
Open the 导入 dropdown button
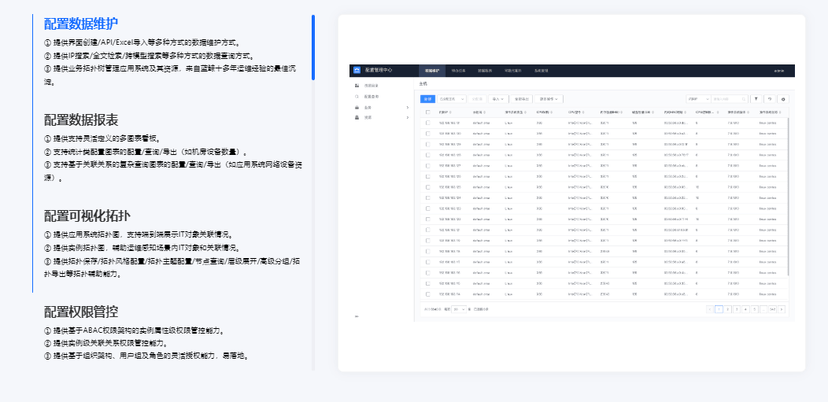(x=498, y=99)
